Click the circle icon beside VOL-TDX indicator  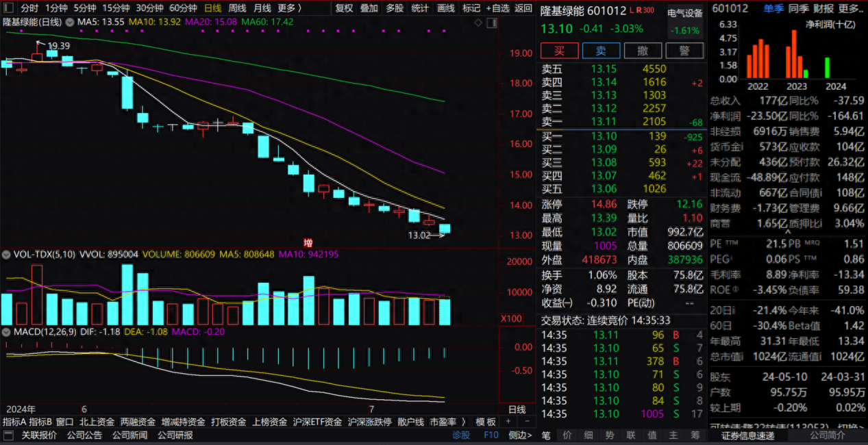(x=7, y=254)
